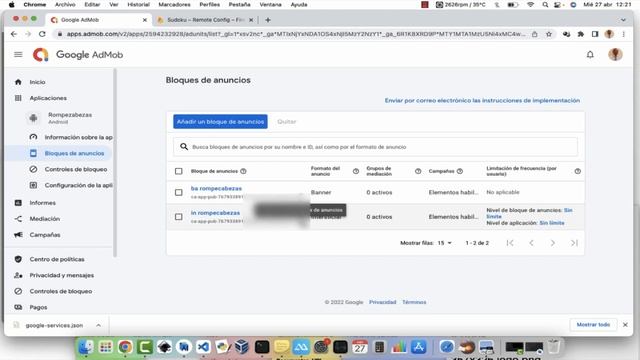Open Centro de políticas
Viewport: 640px width, 360px height.
57,259
